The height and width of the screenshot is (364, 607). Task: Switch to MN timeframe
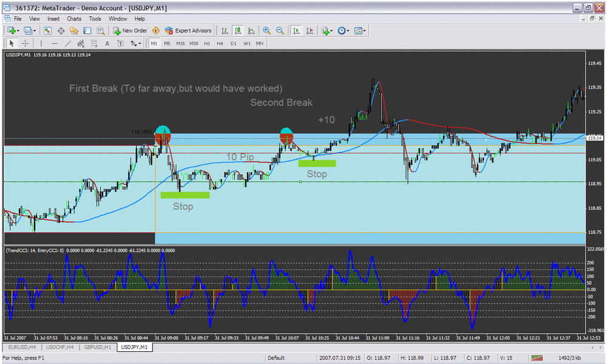pos(260,43)
